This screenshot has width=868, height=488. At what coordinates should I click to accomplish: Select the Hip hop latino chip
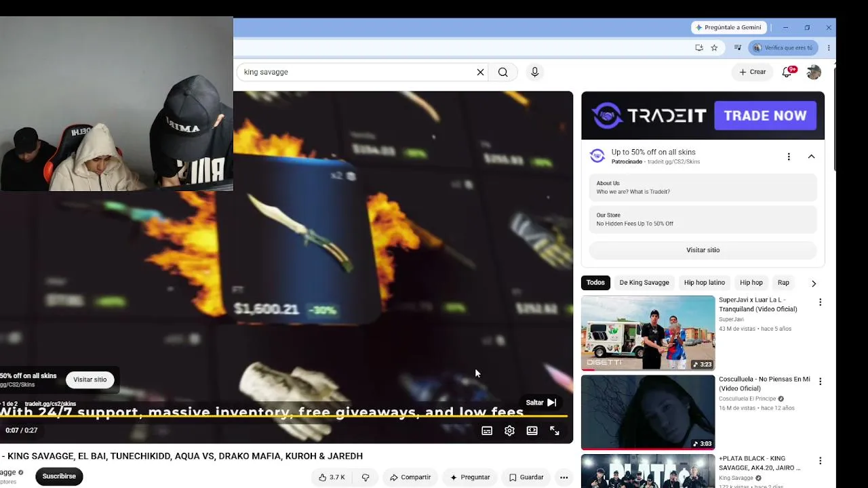[x=705, y=283]
